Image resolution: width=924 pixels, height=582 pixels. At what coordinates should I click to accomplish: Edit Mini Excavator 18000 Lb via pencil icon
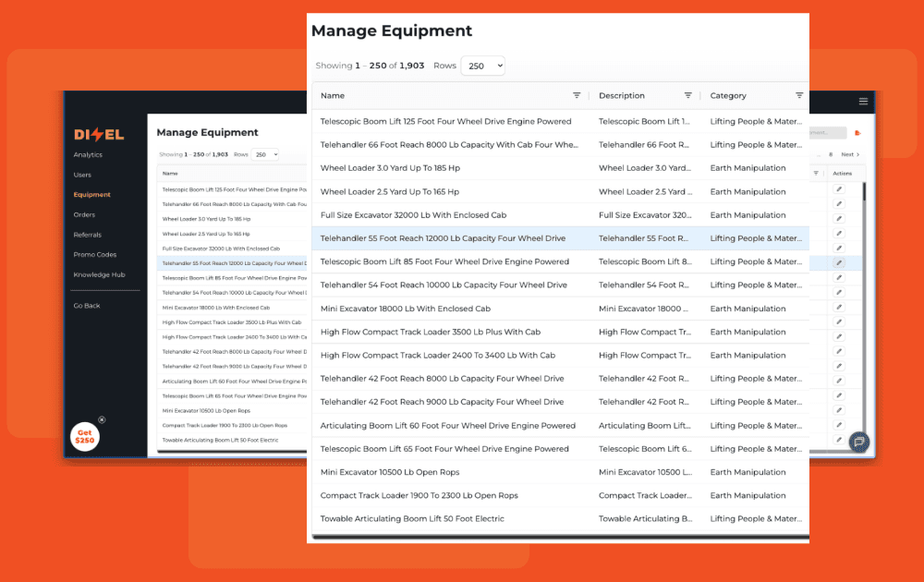coord(839,307)
